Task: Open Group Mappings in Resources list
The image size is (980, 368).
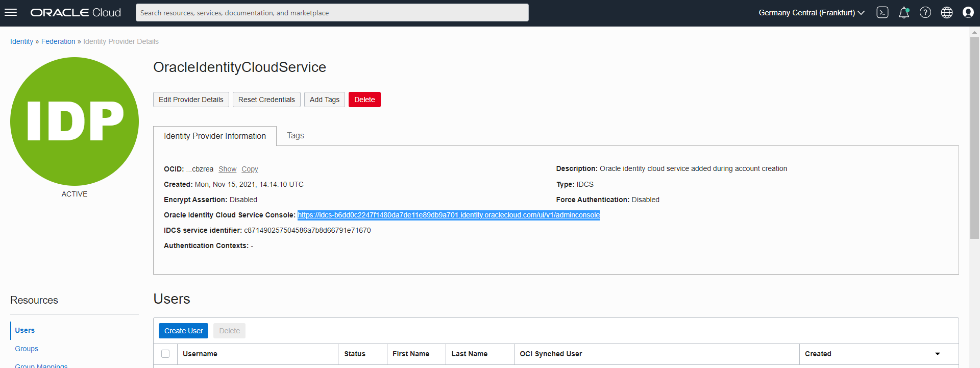Action: (41, 365)
